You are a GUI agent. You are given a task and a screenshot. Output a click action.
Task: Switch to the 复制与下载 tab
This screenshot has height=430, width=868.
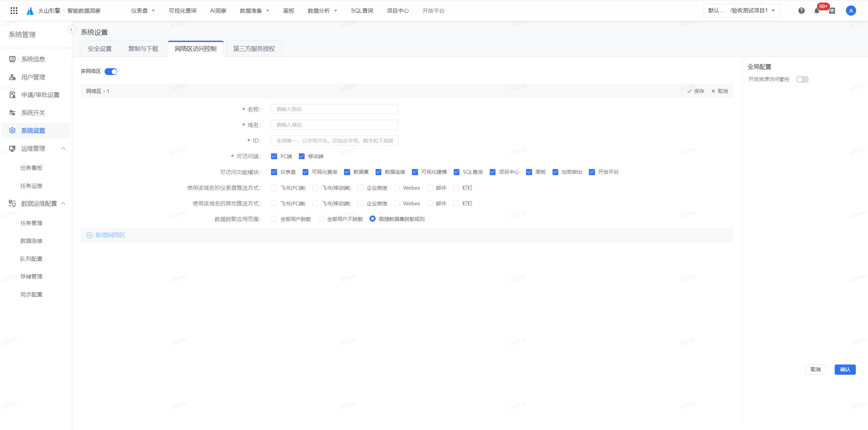(x=143, y=49)
